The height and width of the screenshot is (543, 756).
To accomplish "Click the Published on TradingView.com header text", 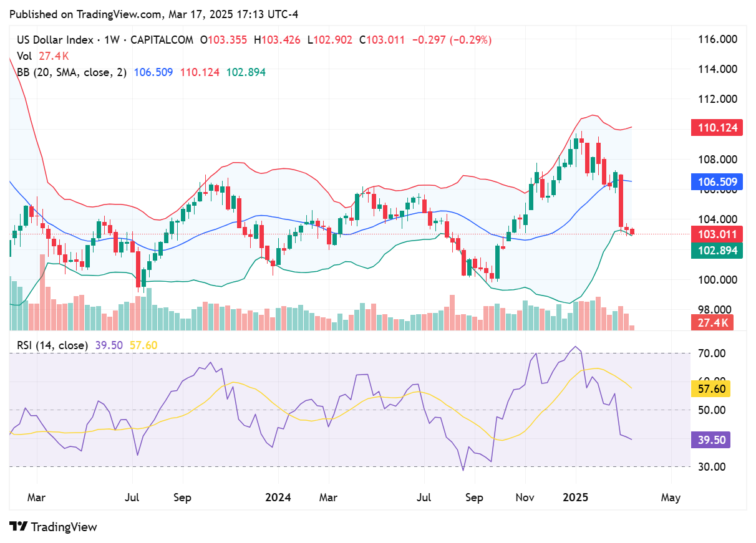I will pyautogui.click(x=153, y=14).
